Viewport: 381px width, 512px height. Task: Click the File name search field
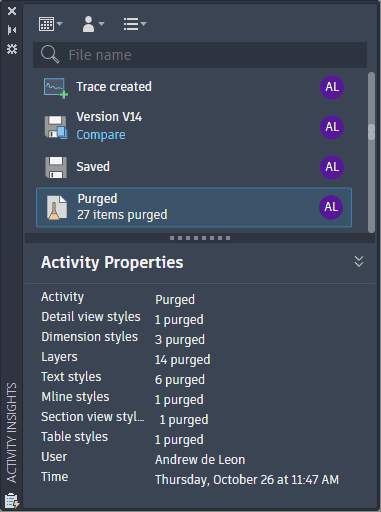[200, 55]
